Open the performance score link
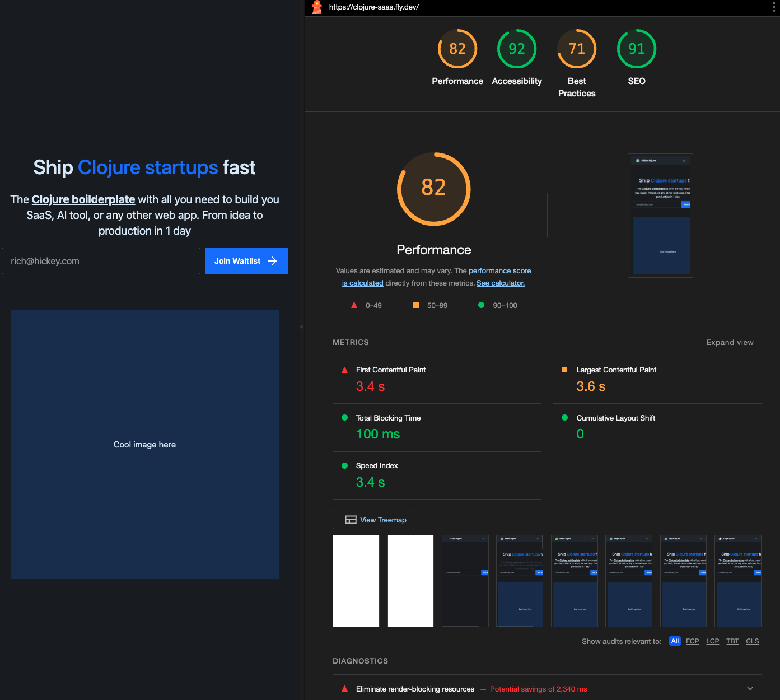The height and width of the screenshot is (700, 780). click(x=500, y=271)
